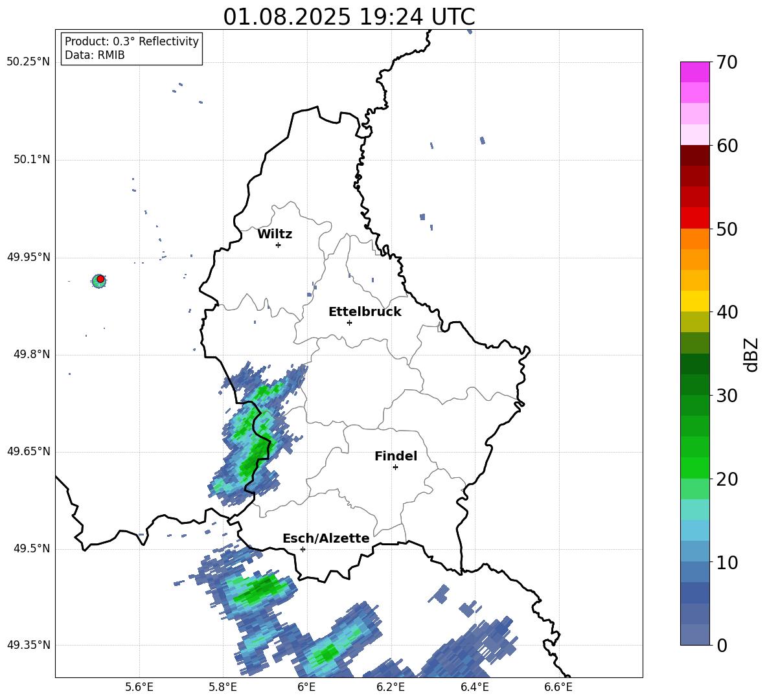Click the colorbar value 10
This screenshot has width=767, height=700.
coord(727,562)
